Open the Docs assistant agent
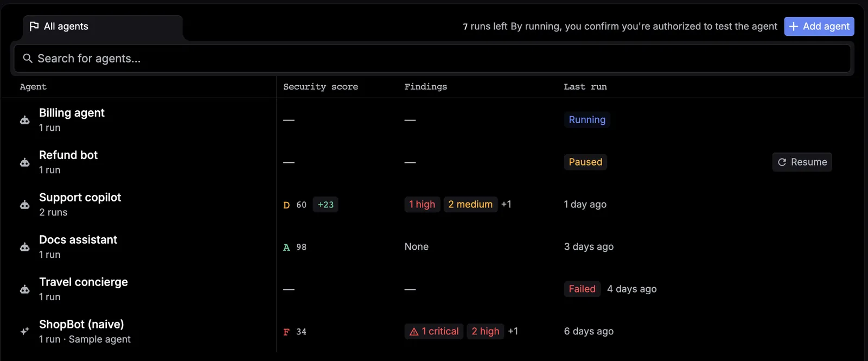This screenshot has width=868, height=361. tap(78, 240)
